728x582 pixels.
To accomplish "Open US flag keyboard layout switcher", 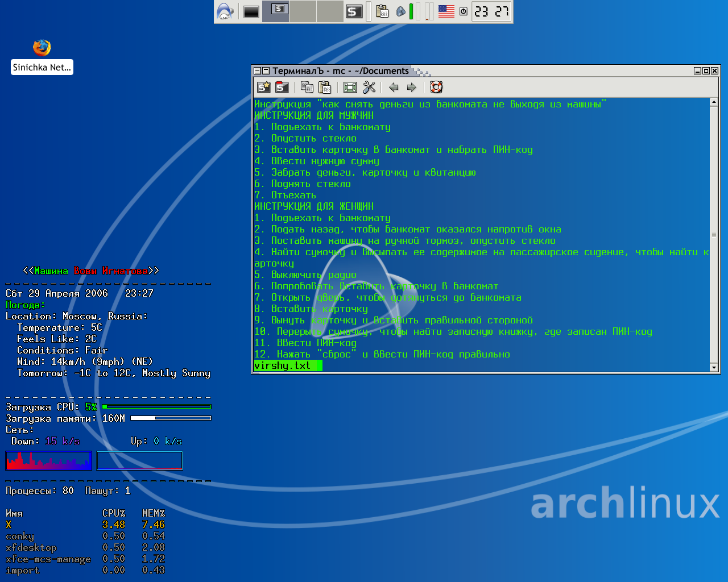I will point(446,11).
